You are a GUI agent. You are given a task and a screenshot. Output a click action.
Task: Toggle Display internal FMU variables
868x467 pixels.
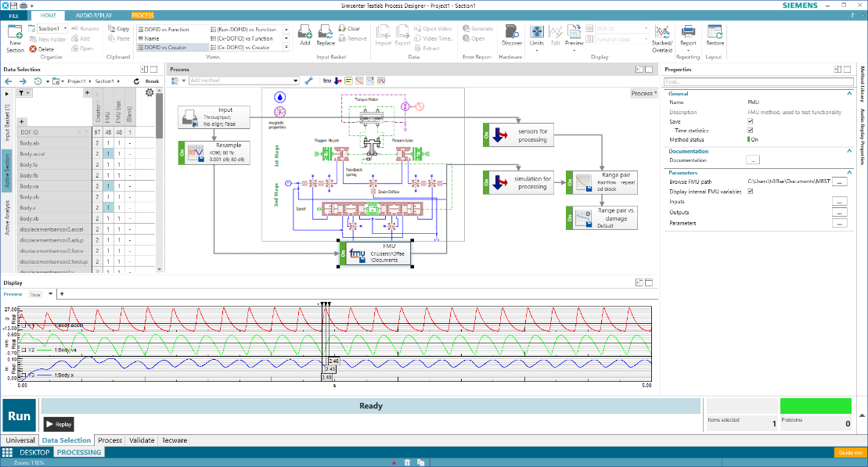(x=750, y=192)
